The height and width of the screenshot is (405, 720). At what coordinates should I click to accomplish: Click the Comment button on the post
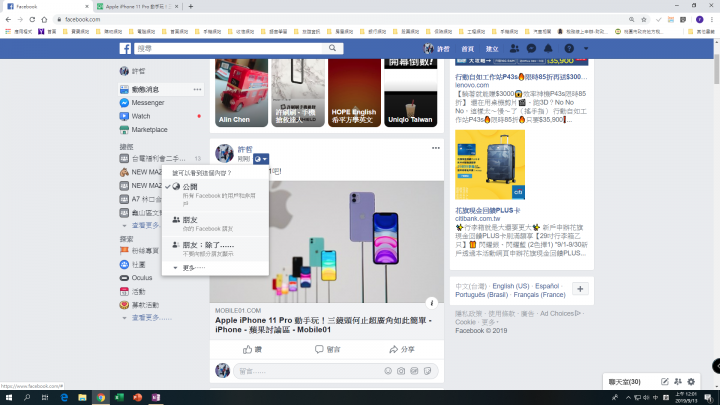click(327, 349)
